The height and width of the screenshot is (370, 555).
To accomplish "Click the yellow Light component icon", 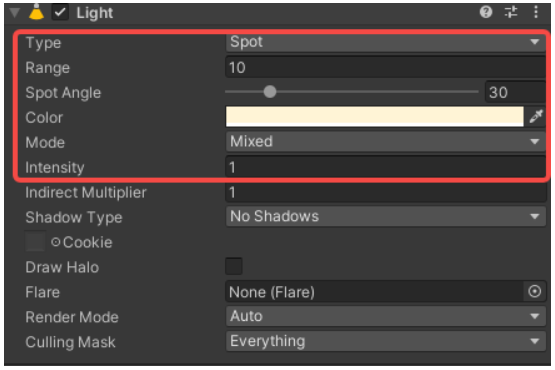I will click(36, 12).
